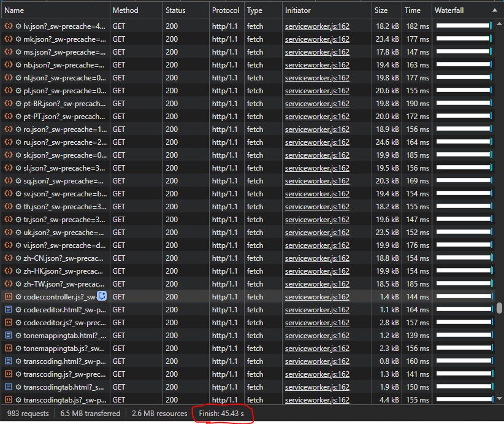Screen dimensions: 504x424
Task: Open the serviceworker.js:162 initiator link for lv.json
Action: point(316,26)
